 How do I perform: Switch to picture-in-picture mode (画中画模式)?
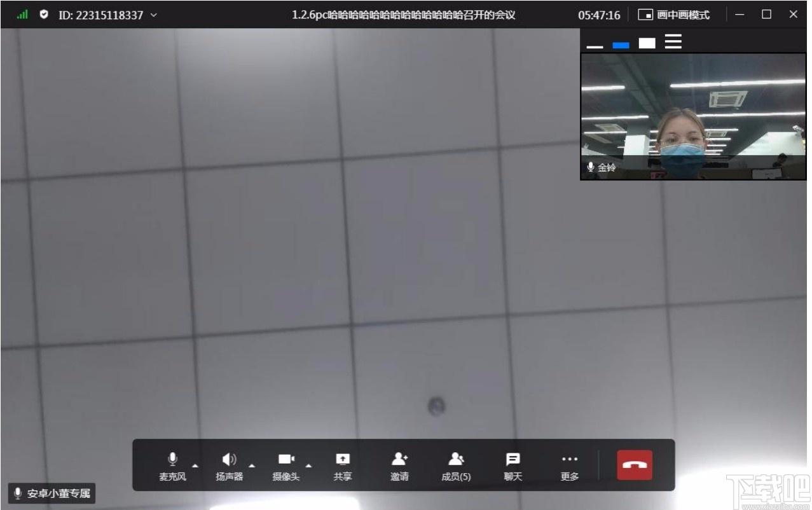click(x=674, y=15)
